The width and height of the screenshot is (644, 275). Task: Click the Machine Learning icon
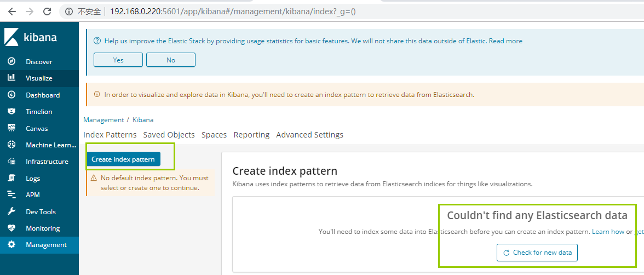12,145
